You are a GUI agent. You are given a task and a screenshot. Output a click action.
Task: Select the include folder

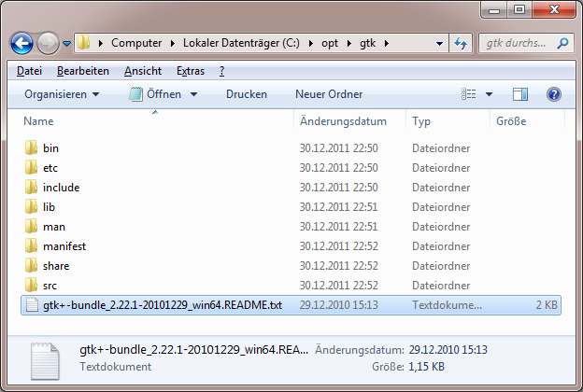click(61, 188)
